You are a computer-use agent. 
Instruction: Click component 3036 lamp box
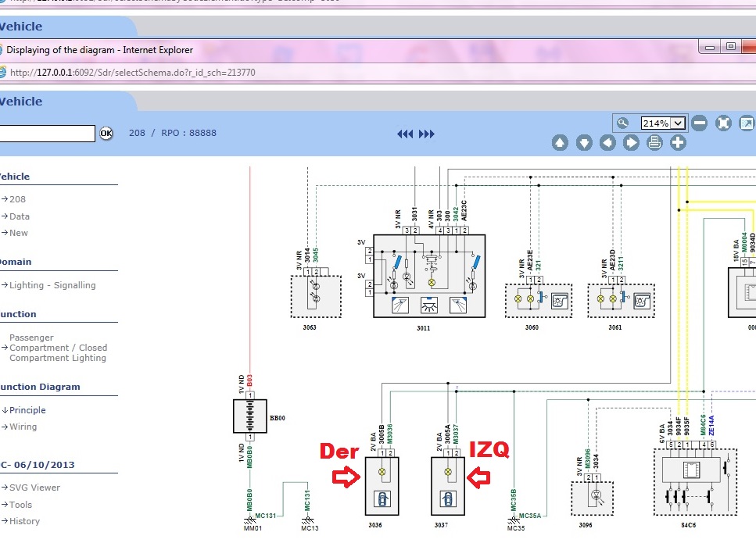(x=382, y=486)
